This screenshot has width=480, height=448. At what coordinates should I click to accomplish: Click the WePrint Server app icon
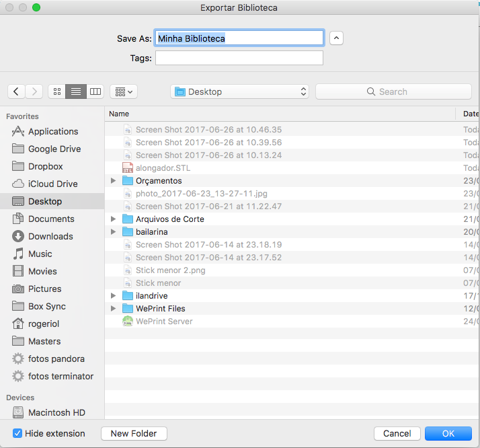[x=128, y=322]
